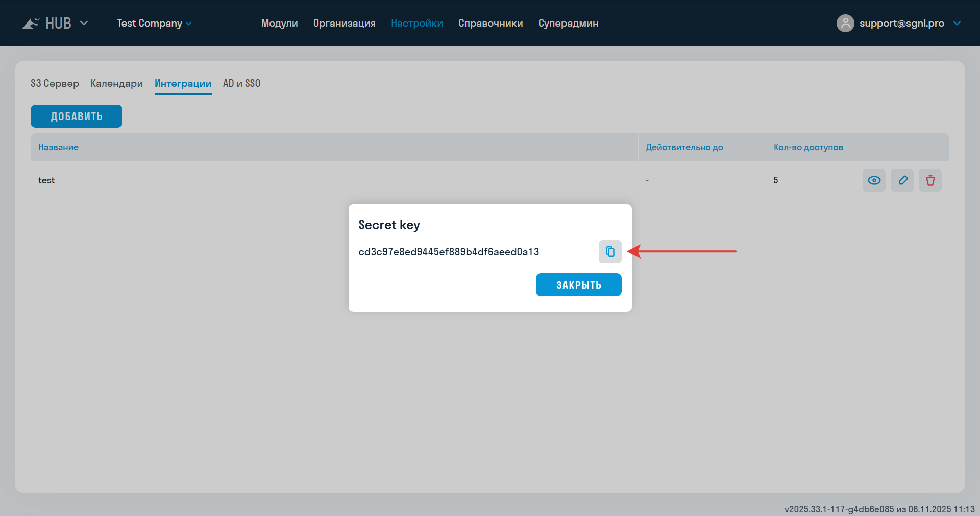The image size is (980, 516).
Task: Edit the test integration with the pencil icon
Action: tap(902, 180)
